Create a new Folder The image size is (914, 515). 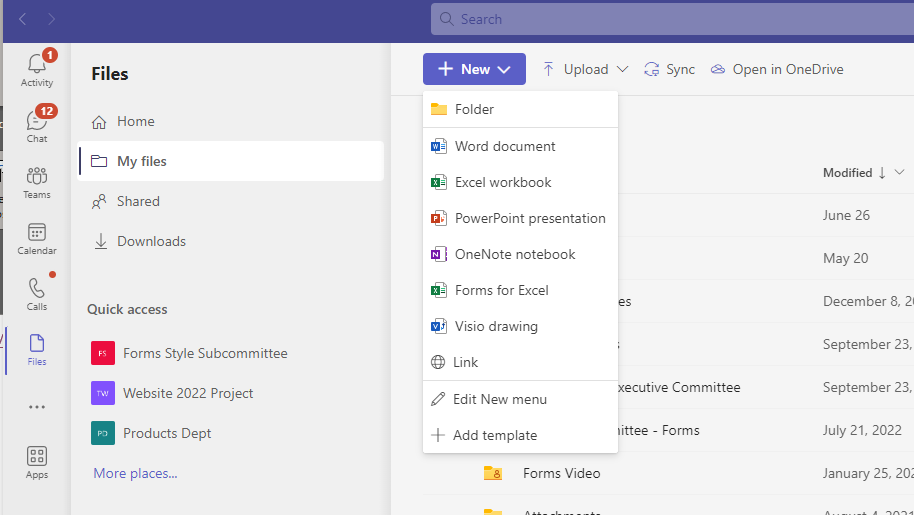[520, 109]
